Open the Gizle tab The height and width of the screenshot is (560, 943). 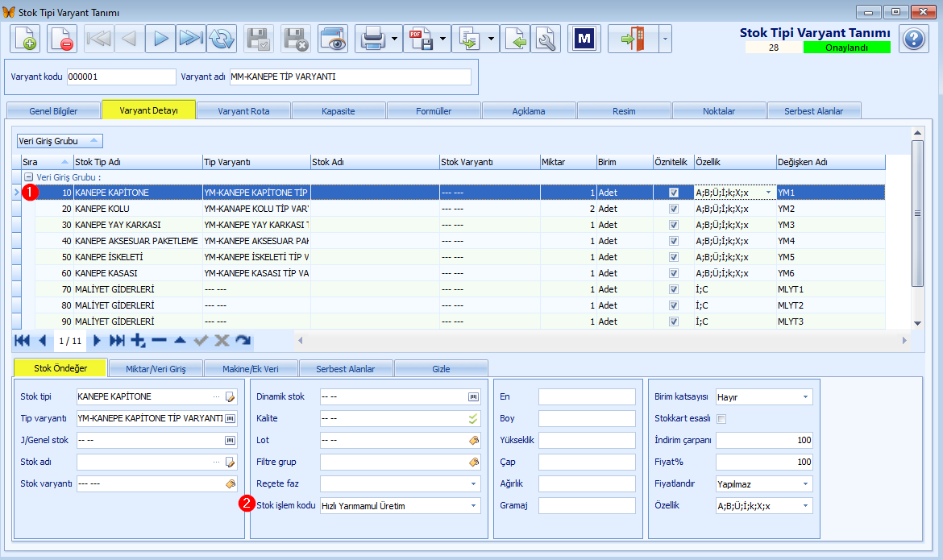pyautogui.click(x=441, y=369)
